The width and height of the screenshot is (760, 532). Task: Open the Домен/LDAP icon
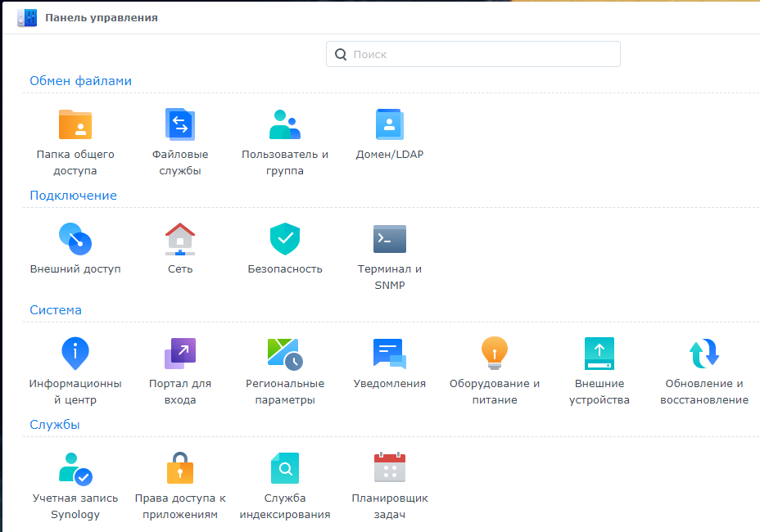pyautogui.click(x=390, y=124)
